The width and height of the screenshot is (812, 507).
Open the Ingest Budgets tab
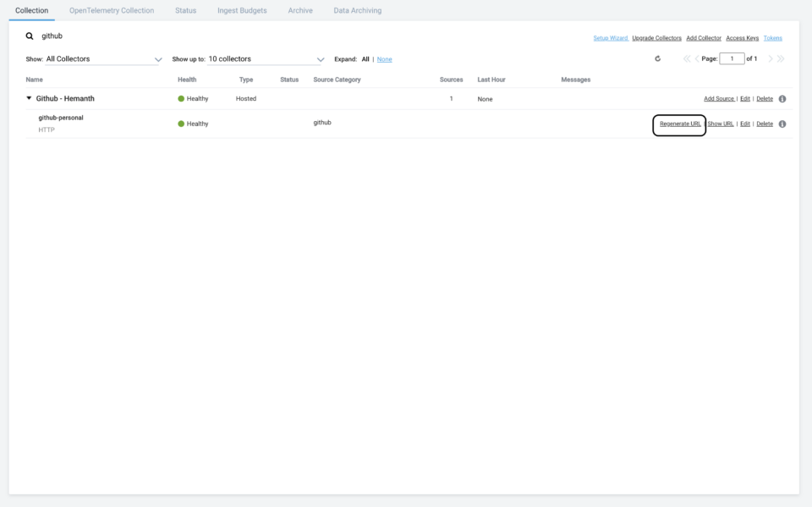click(236, 10)
